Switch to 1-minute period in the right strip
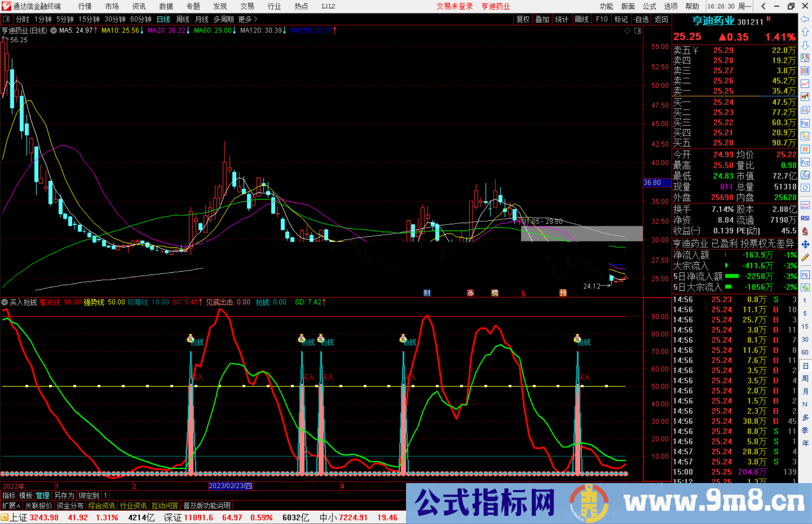The height and width of the screenshot is (524, 812). [804, 301]
